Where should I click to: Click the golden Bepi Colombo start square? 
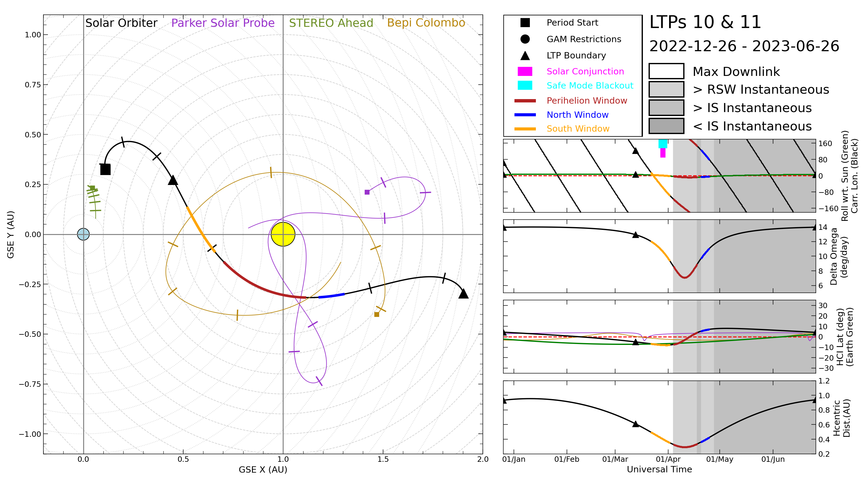tap(377, 314)
